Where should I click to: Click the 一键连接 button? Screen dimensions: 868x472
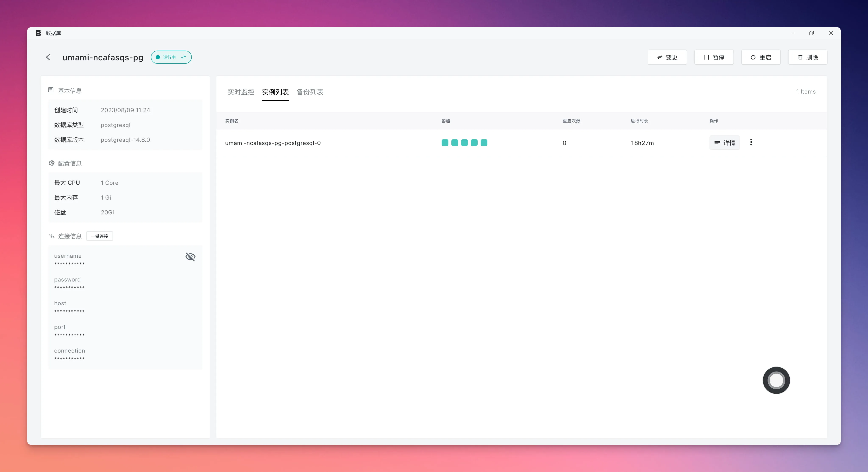click(99, 236)
